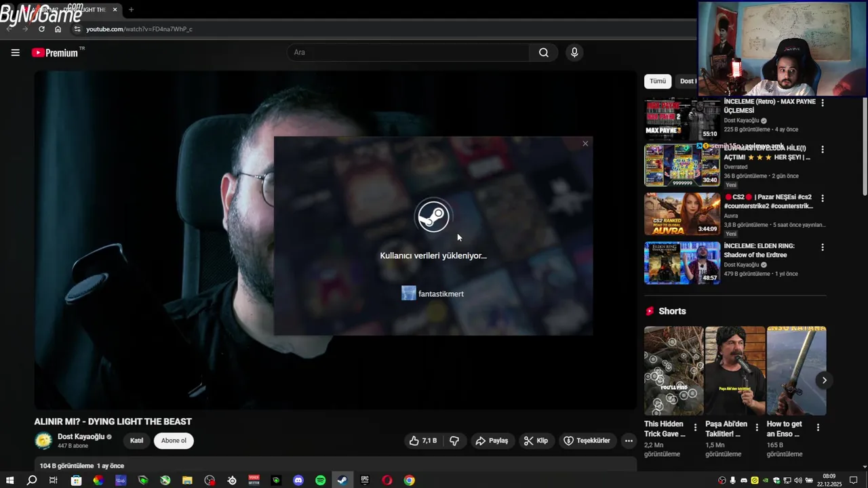Open Windows Security tray shield icon

[x=776, y=481]
